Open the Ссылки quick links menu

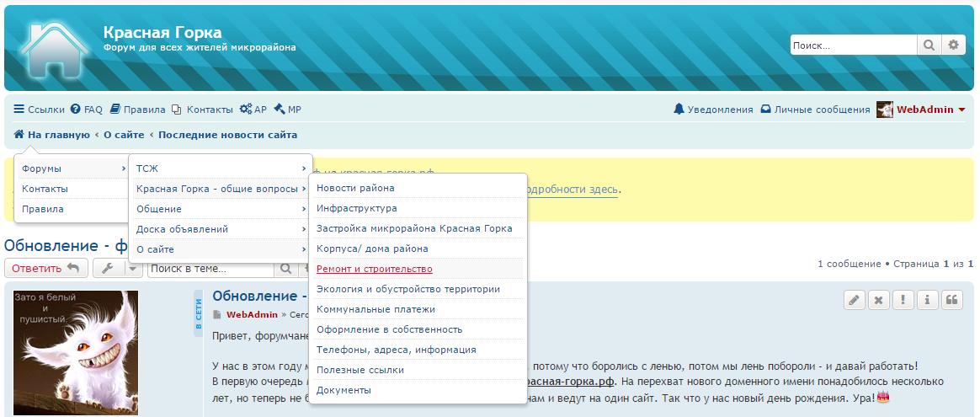tap(40, 110)
